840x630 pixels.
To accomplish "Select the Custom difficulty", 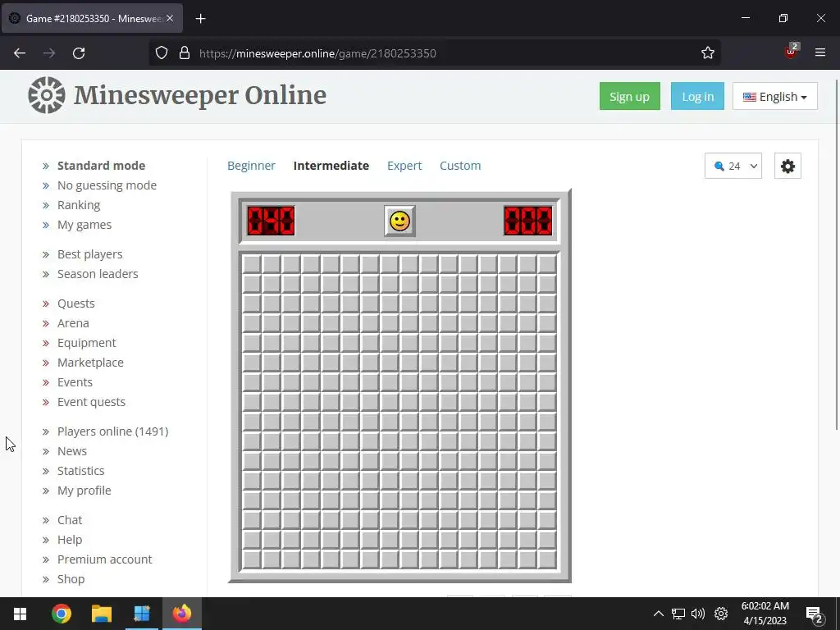I will click(460, 166).
